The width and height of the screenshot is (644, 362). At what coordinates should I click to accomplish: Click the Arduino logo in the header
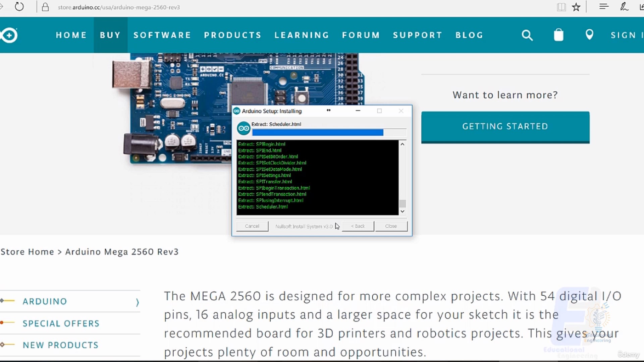click(9, 35)
